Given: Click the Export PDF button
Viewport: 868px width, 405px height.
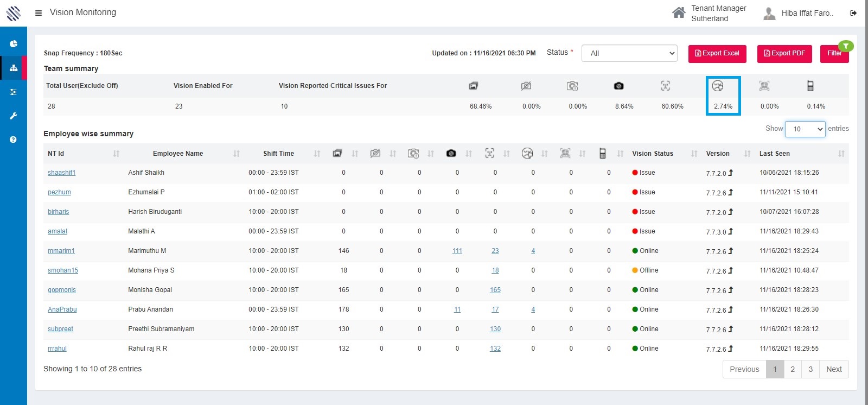Looking at the screenshot, I should tap(784, 53).
